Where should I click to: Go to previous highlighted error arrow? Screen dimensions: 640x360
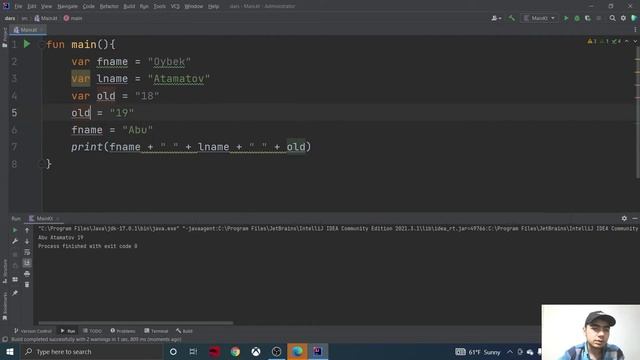point(627,41)
